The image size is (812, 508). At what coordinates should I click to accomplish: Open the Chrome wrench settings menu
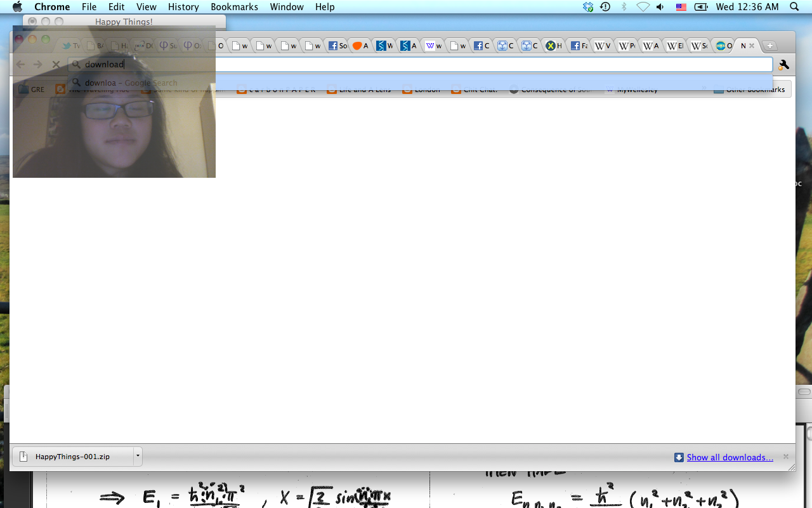pyautogui.click(x=783, y=65)
